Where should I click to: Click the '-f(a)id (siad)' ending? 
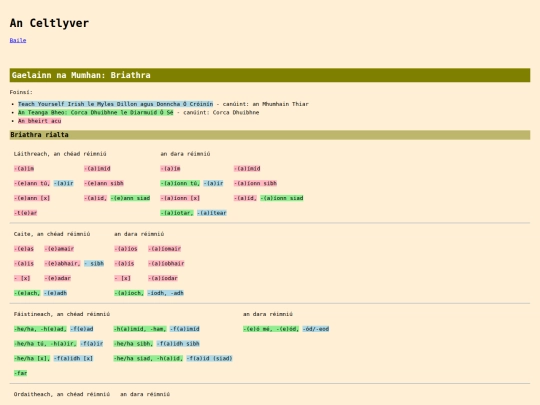(x=210, y=359)
